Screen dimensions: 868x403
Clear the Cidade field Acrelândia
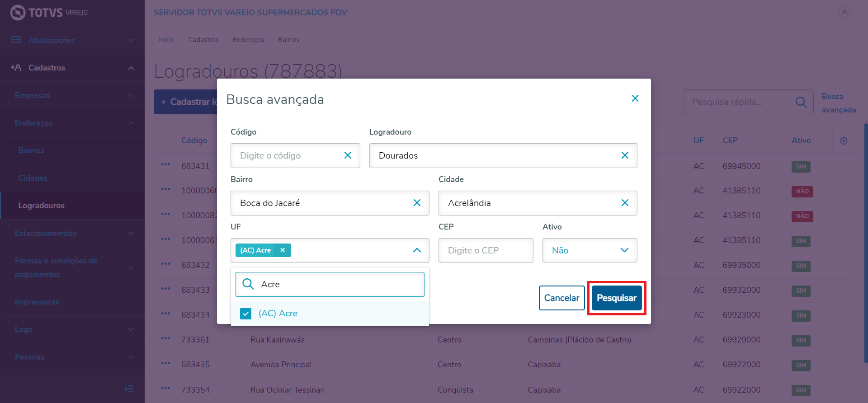point(625,203)
